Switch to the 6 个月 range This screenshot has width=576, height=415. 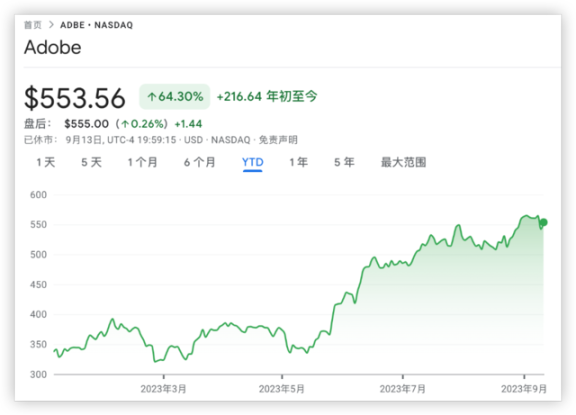(200, 162)
